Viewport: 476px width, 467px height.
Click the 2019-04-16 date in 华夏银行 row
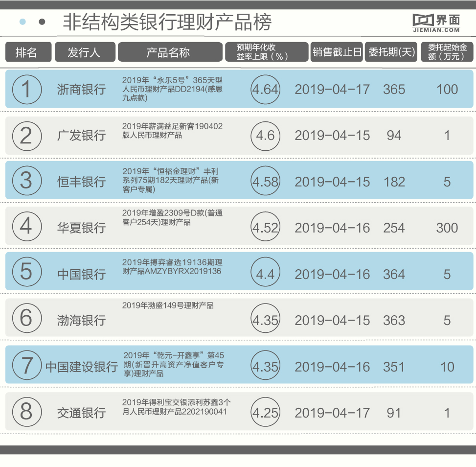point(332,228)
